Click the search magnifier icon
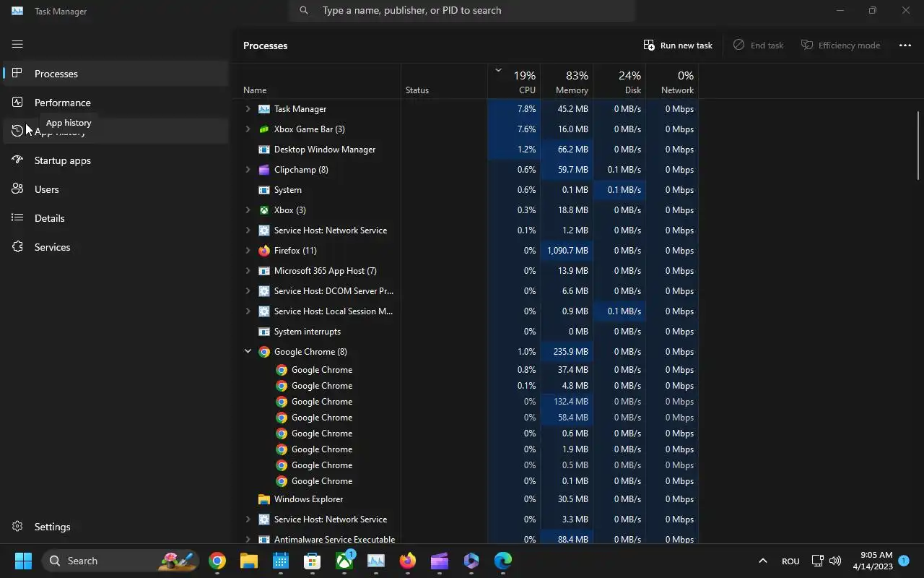The width and height of the screenshot is (924, 578). point(304,10)
